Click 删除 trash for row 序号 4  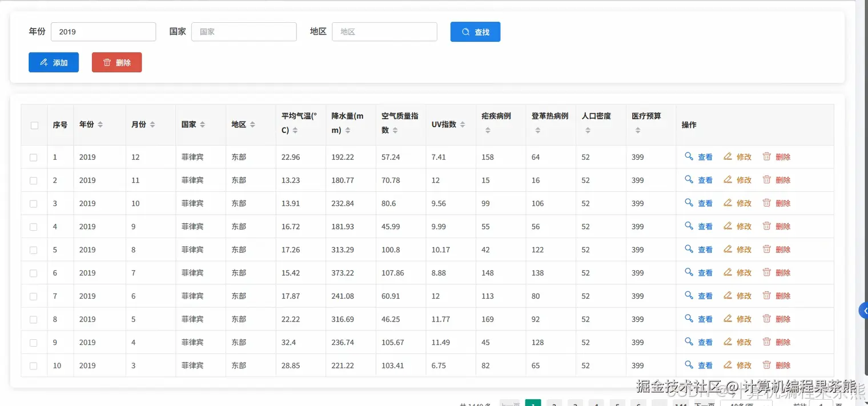777,226
